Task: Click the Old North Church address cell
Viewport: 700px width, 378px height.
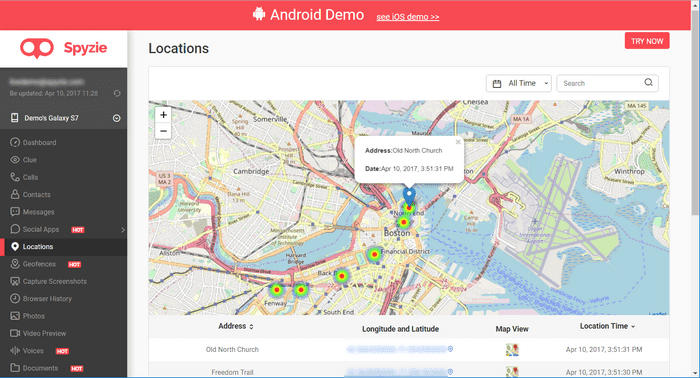Action: (x=232, y=349)
